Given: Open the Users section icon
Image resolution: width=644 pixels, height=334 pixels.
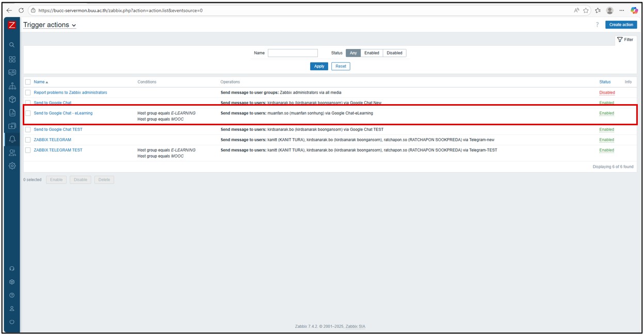Looking at the screenshot, I should pyautogui.click(x=12, y=152).
